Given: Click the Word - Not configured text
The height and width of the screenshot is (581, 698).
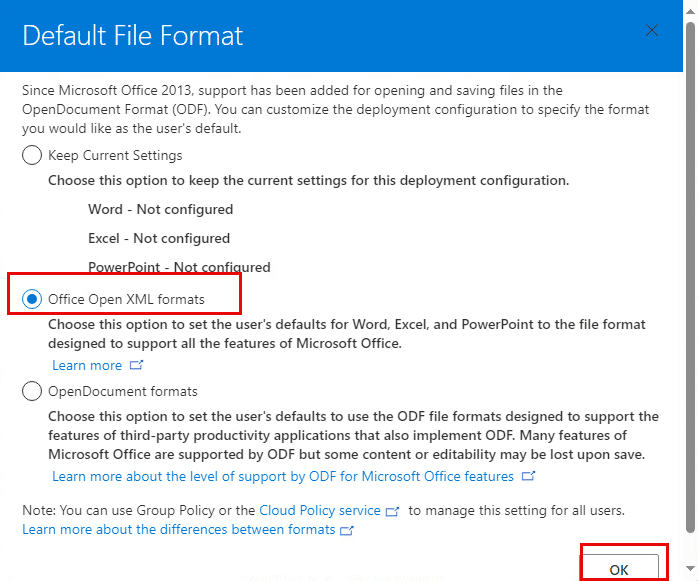Looking at the screenshot, I should point(160,210).
